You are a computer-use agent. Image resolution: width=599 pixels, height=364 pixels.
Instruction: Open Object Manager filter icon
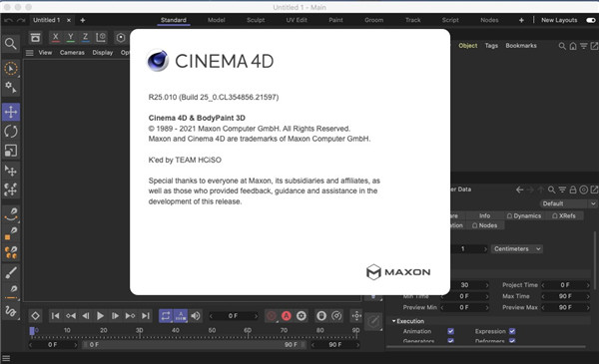point(584,46)
